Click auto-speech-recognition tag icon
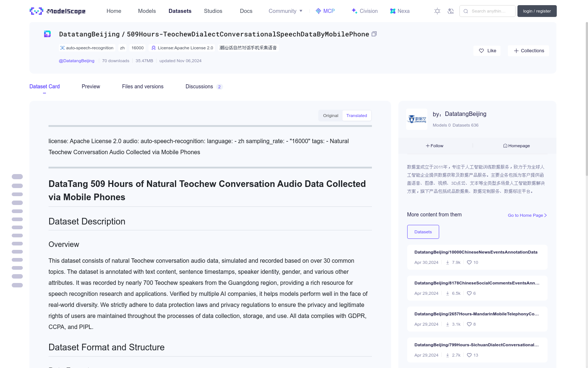 click(x=62, y=48)
